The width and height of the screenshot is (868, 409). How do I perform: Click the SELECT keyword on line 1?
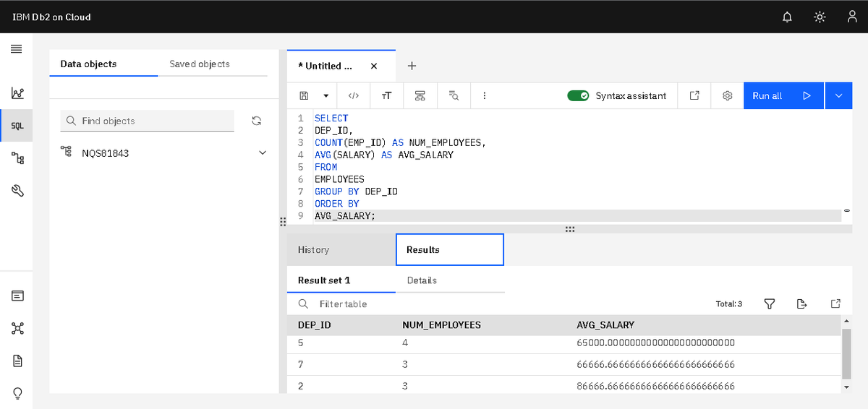click(331, 118)
